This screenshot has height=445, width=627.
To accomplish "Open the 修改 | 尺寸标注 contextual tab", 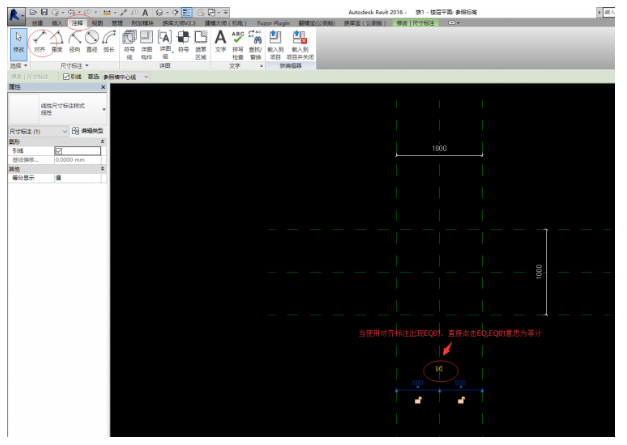I will tap(415, 21).
